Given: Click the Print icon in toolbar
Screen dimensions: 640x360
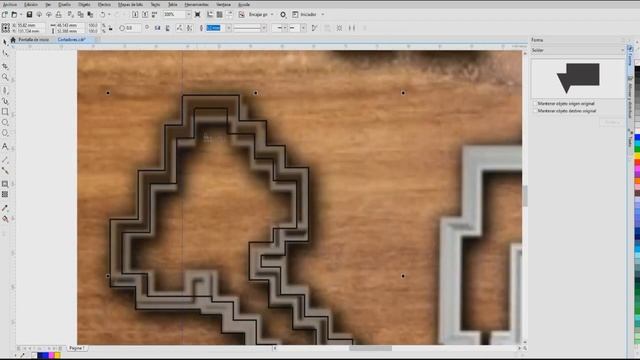Looking at the screenshot, I should (x=59, y=14).
